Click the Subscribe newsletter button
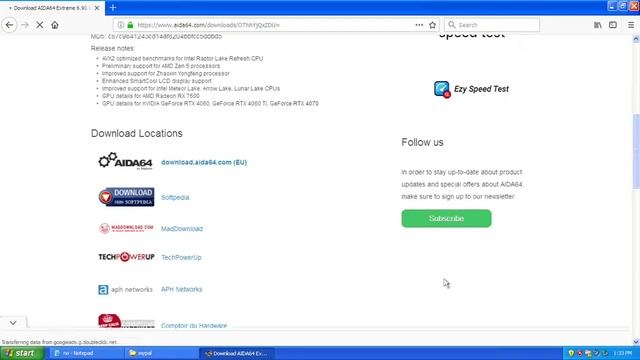The height and width of the screenshot is (360, 640). pos(447,218)
